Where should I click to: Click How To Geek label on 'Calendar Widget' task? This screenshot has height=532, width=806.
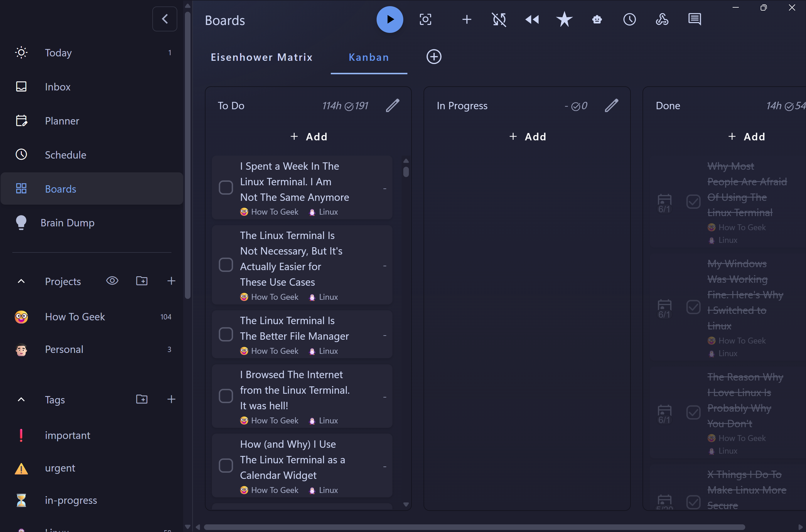tap(269, 490)
